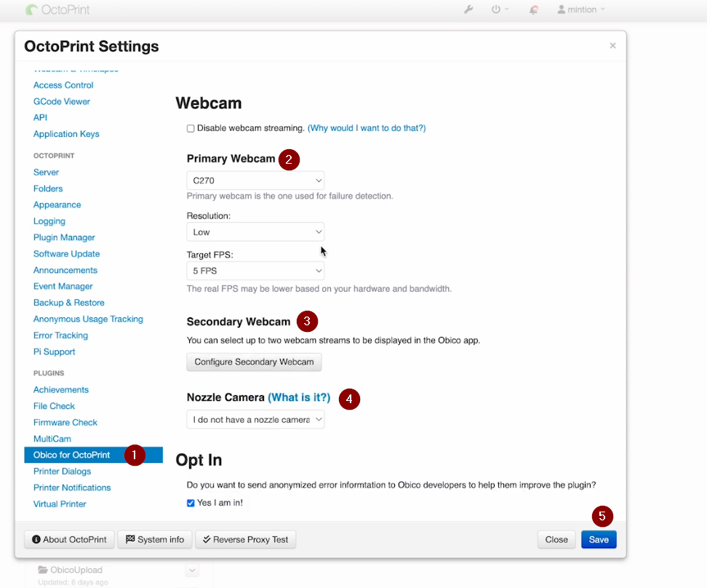The width and height of the screenshot is (707, 588).
Task: Open Access Control settings
Action: [x=63, y=85]
